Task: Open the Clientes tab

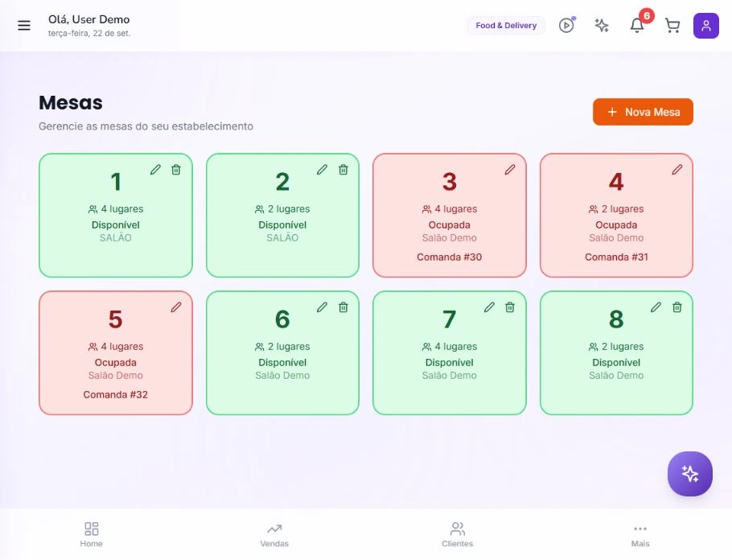Action: click(x=458, y=534)
